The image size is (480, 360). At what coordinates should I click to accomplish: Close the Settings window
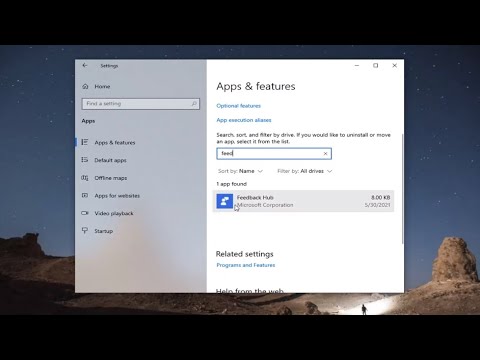tap(395, 66)
